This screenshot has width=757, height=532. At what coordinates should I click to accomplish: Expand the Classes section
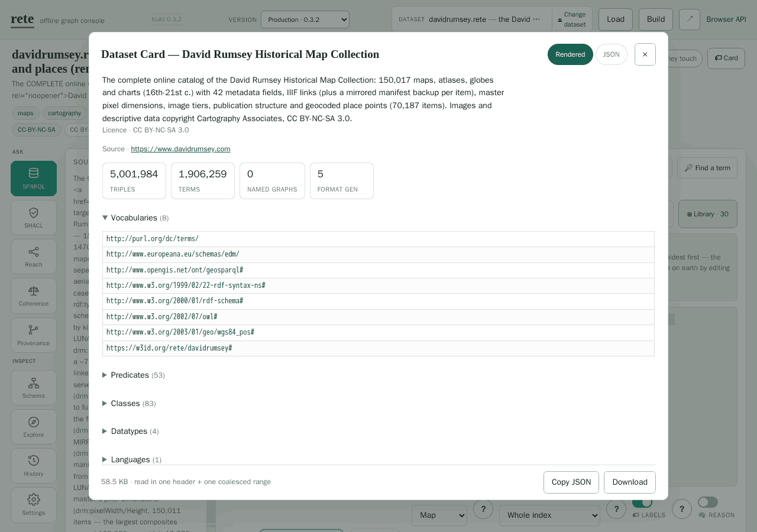tap(129, 404)
